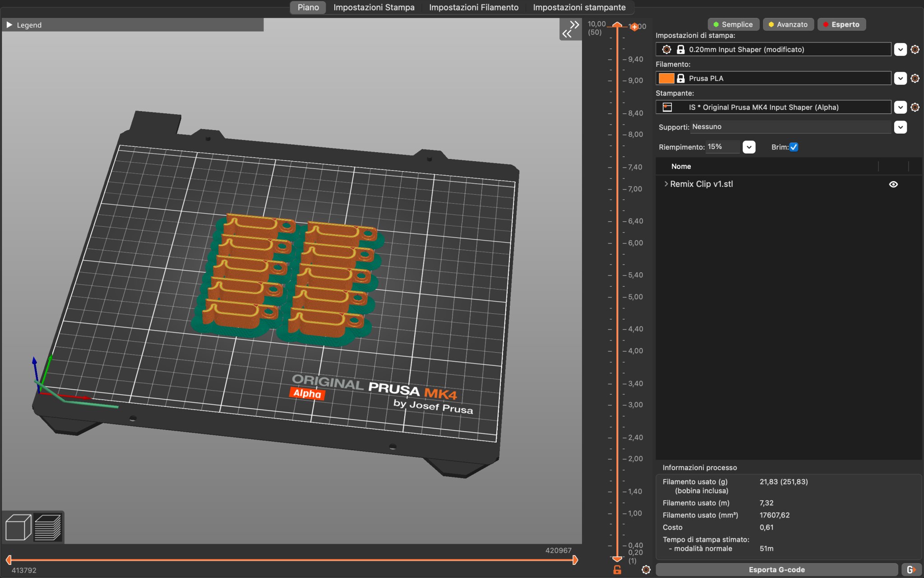924x578 pixels.
Task: Click the send G-code to printer icon
Action: 911,570
